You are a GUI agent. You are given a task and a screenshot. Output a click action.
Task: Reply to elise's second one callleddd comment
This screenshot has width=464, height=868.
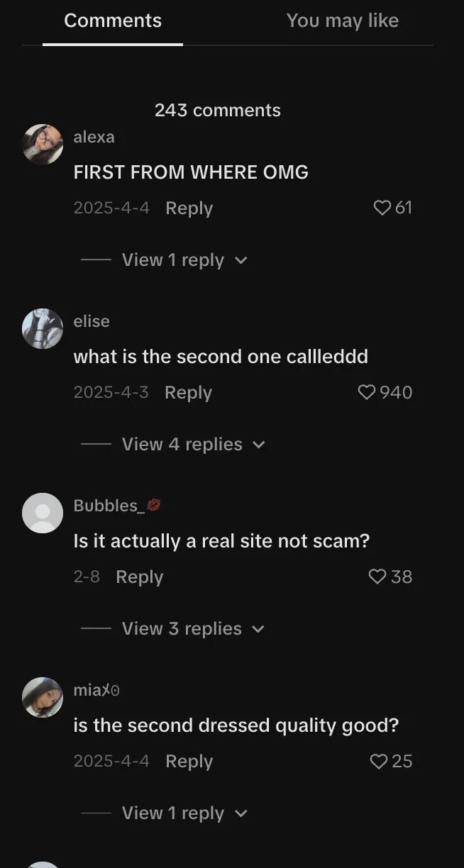pyautogui.click(x=189, y=393)
